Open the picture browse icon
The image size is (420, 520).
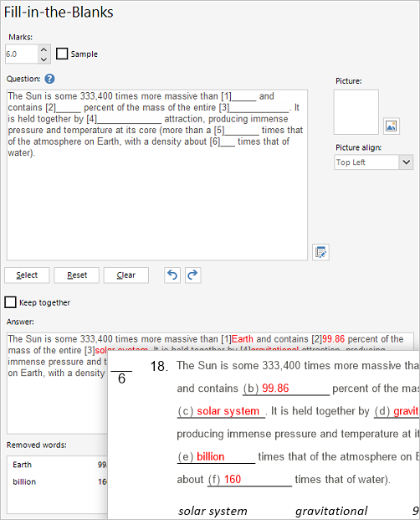click(x=392, y=126)
